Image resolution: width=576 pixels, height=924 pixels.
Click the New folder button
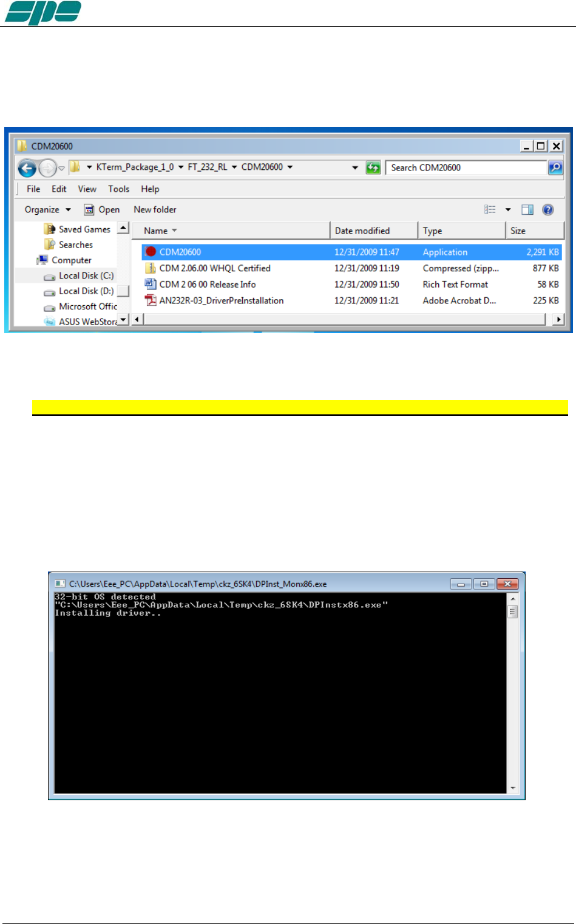[x=155, y=209]
